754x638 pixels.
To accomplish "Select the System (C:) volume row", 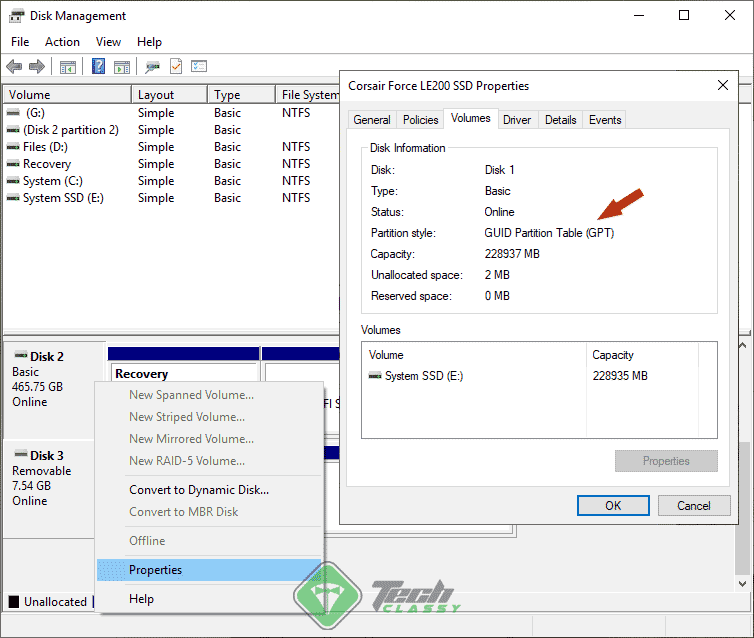I will click(171, 181).
